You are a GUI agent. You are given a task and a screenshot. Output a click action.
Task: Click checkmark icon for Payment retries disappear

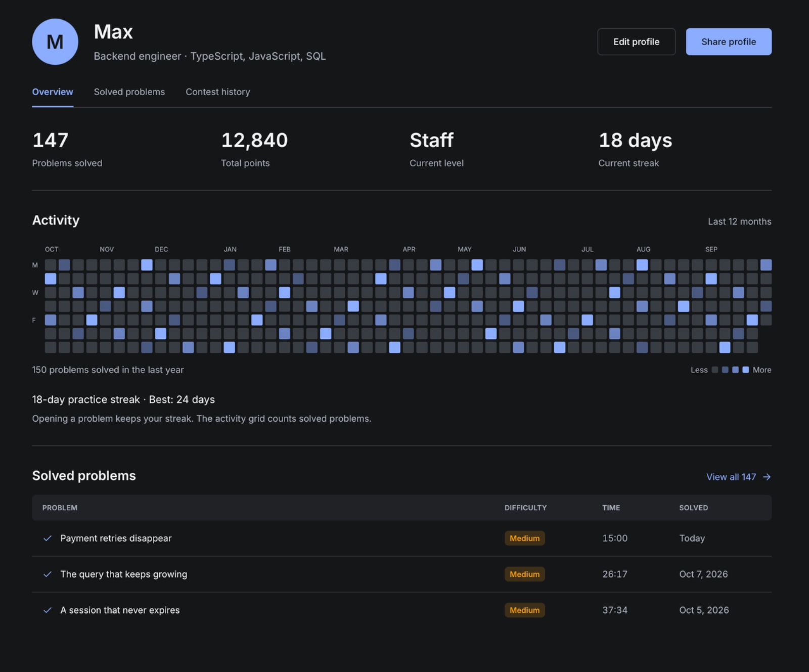48,538
